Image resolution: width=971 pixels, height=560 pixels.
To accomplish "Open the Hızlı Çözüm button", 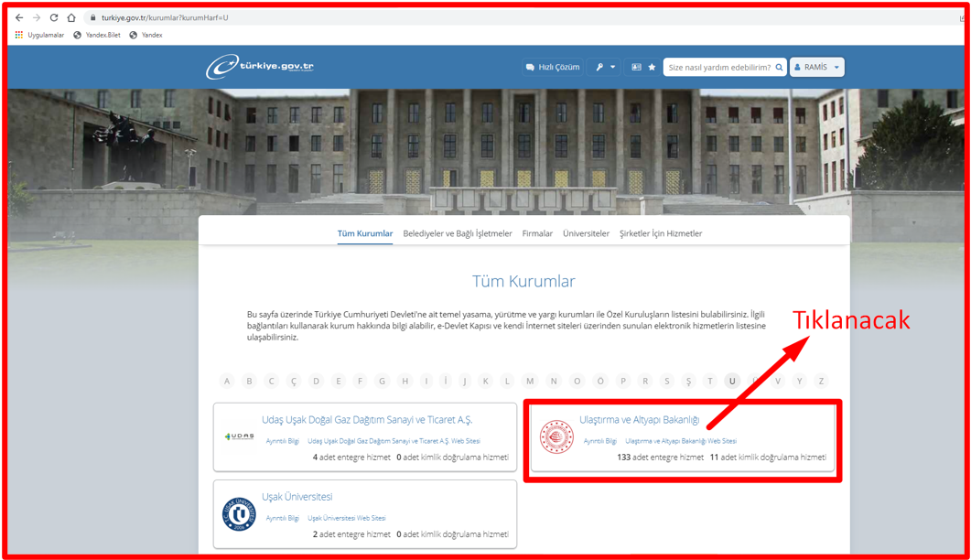I will pos(553,67).
